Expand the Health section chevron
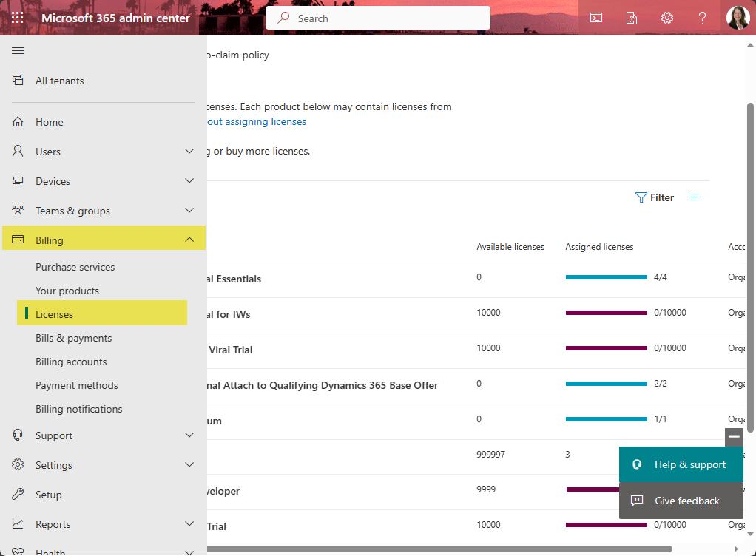Image resolution: width=756 pixels, height=556 pixels. 189,552
